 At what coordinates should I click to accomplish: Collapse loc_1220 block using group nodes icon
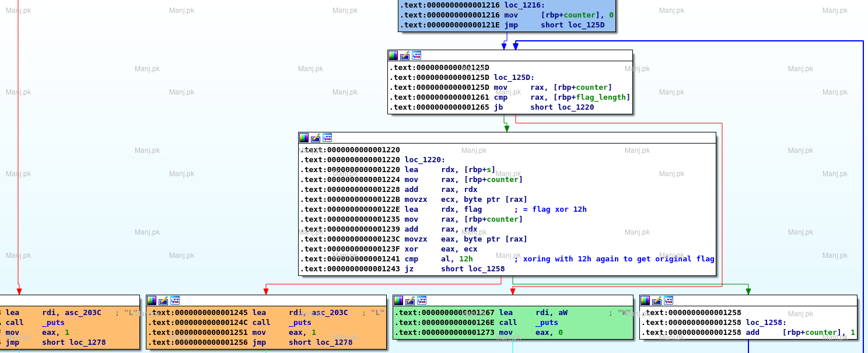click(x=327, y=138)
